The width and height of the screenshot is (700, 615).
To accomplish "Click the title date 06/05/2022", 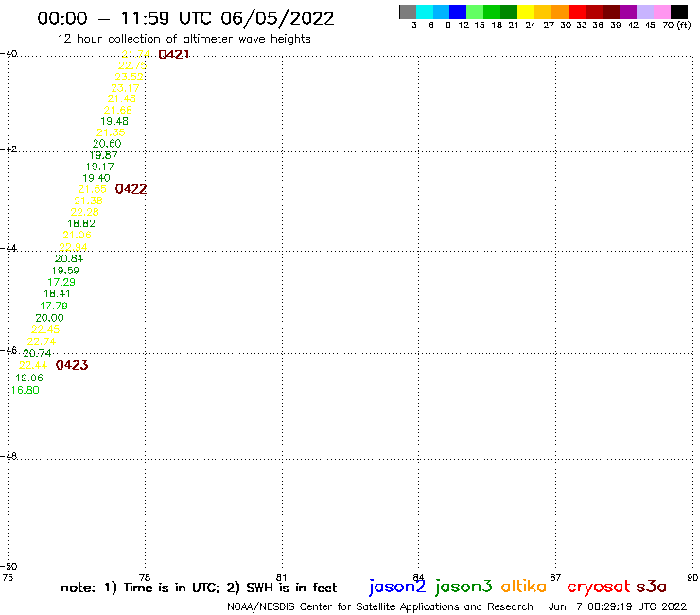I will tap(277, 19).
